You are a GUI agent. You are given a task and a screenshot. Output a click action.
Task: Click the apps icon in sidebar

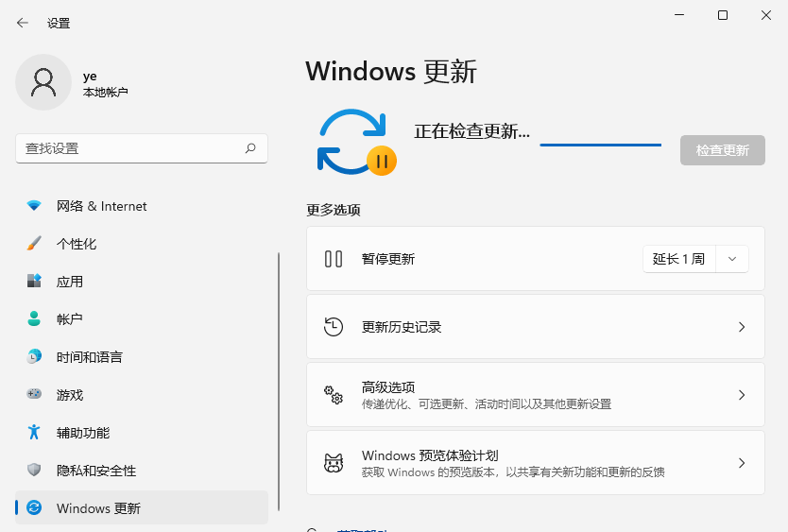click(x=34, y=281)
